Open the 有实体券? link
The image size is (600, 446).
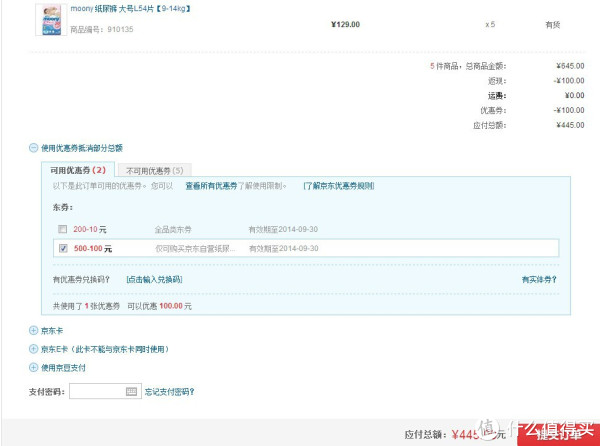539,280
